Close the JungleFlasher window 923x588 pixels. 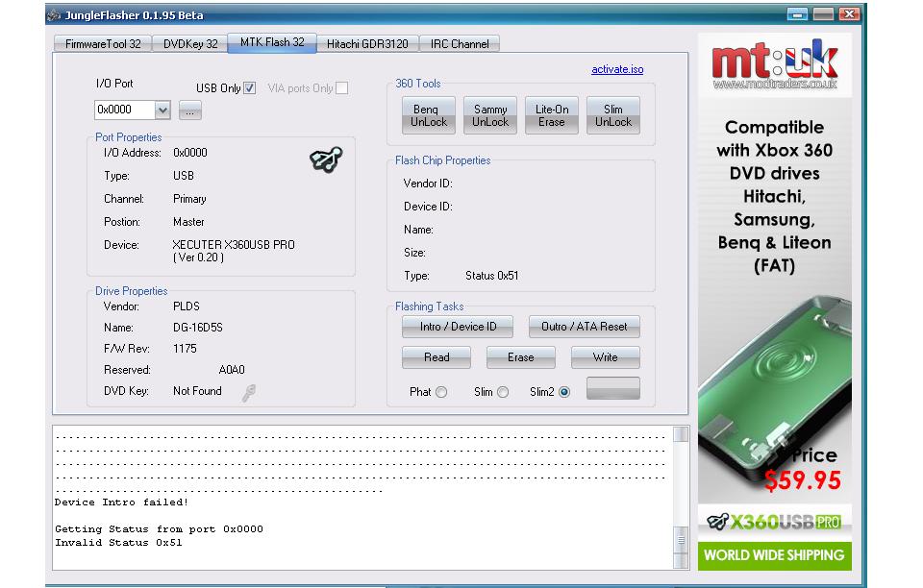[x=848, y=14]
